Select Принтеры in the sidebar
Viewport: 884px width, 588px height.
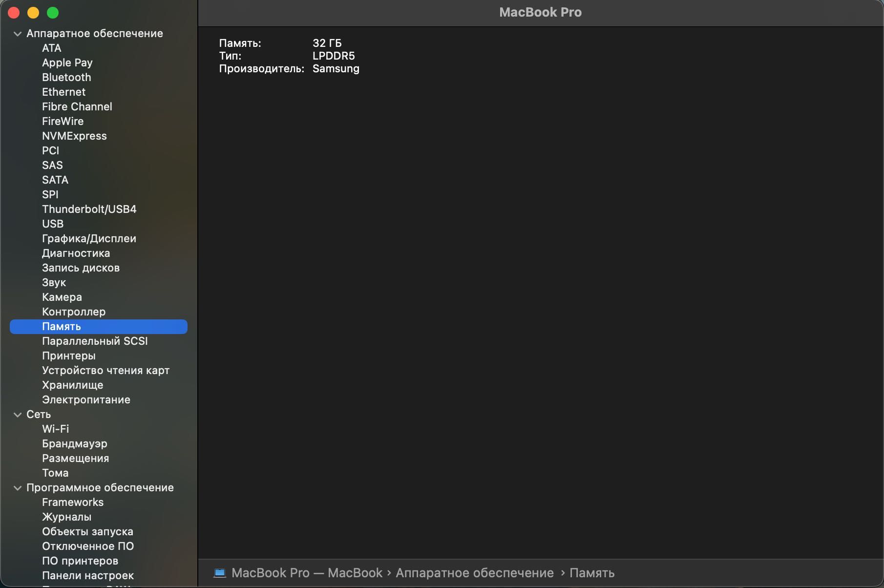point(69,356)
